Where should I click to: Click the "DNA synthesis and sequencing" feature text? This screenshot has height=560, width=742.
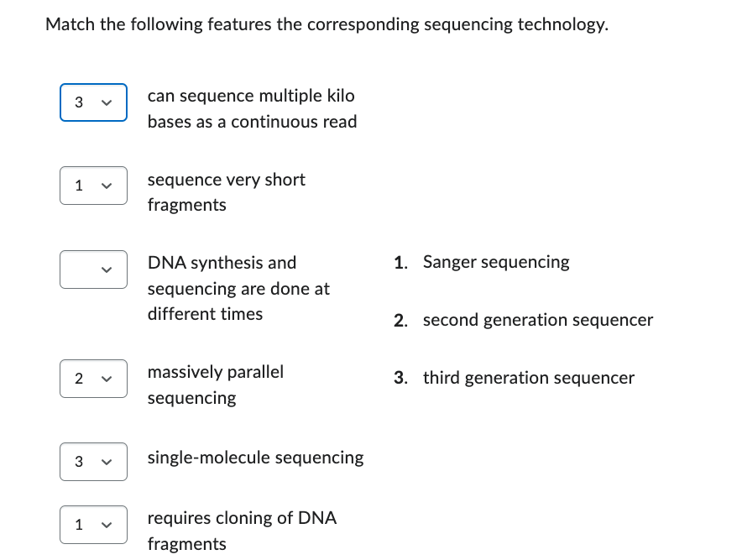pyautogui.click(x=238, y=288)
